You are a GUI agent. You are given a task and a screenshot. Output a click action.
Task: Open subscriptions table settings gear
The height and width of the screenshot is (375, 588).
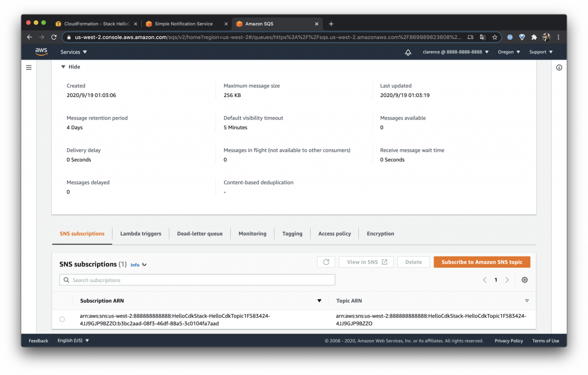525,280
